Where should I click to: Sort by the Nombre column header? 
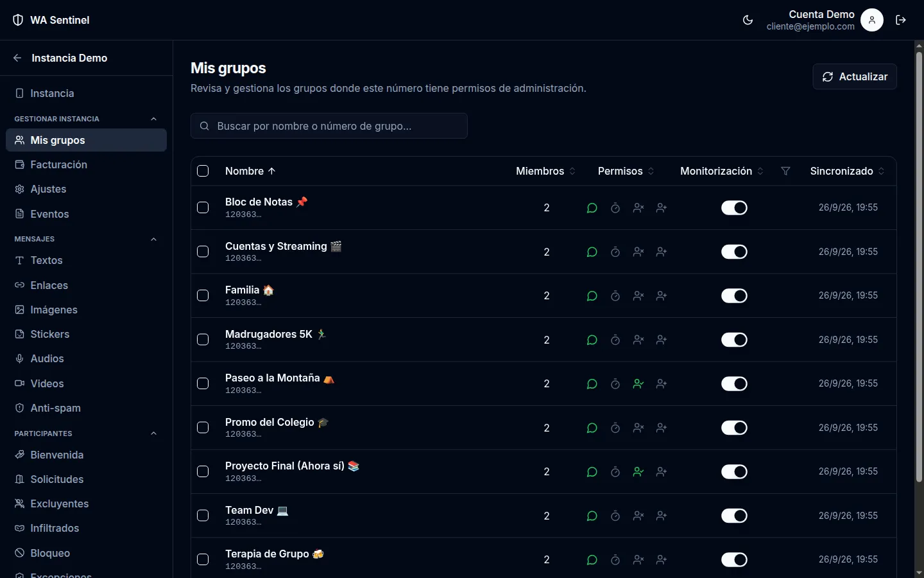250,171
